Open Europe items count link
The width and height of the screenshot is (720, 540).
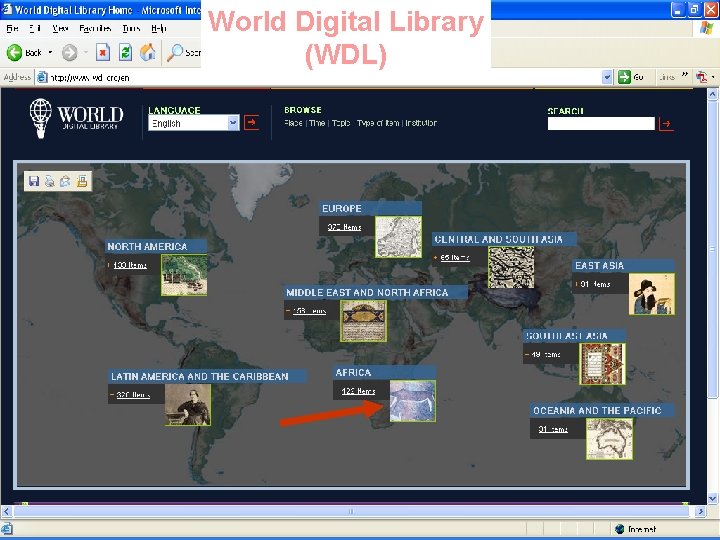[344, 227]
